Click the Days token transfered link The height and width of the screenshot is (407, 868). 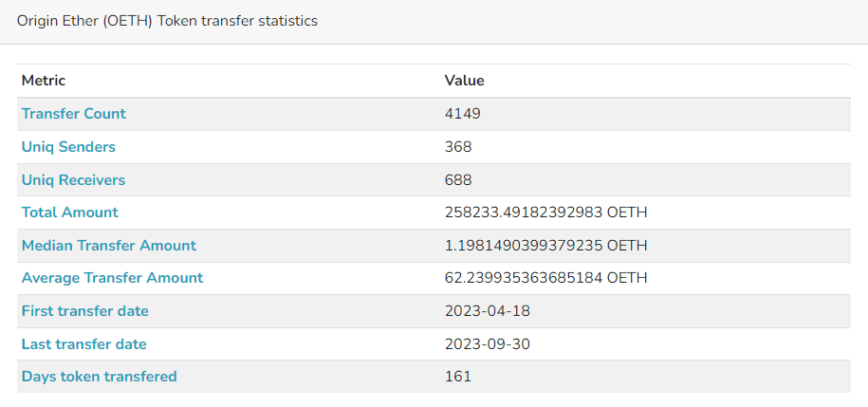pos(100,377)
